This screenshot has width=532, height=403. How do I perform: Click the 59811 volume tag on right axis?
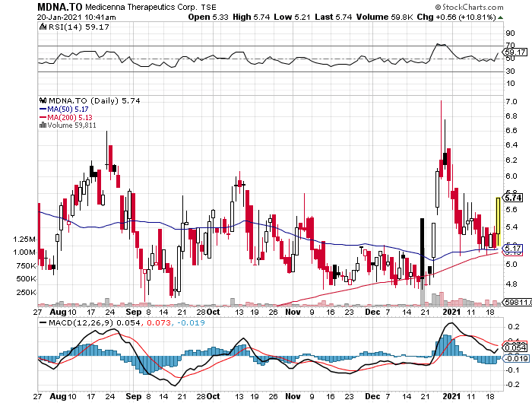(x=518, y=302)
